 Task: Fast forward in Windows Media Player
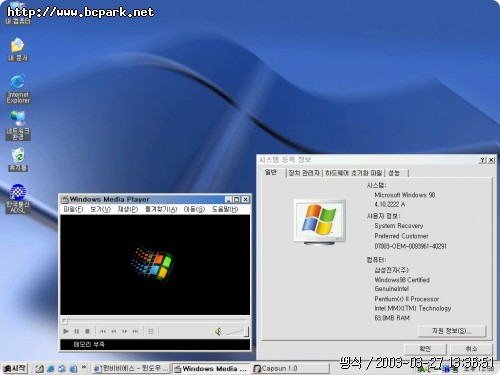124,331
